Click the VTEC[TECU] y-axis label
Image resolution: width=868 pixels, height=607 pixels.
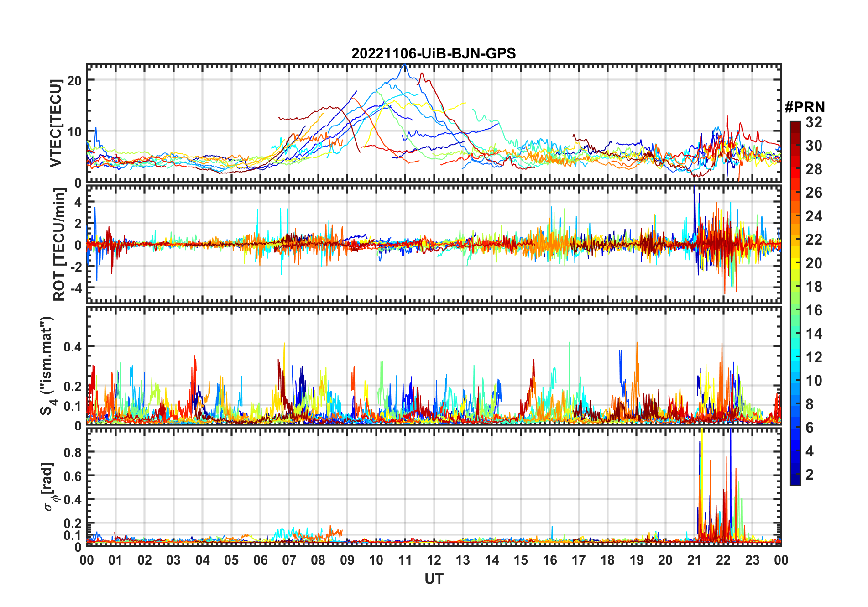click(56, 123)
